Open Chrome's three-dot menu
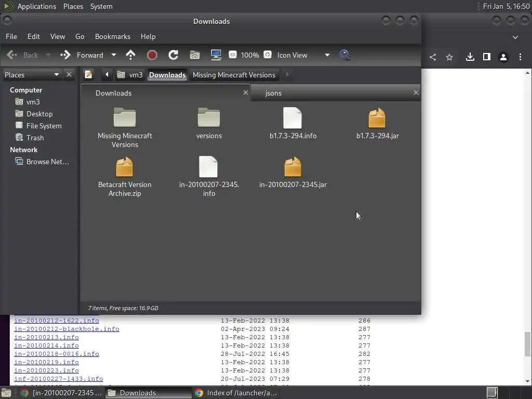Image resolution: width=532 pixels, height=399 pixels. (x=520, y=57)
